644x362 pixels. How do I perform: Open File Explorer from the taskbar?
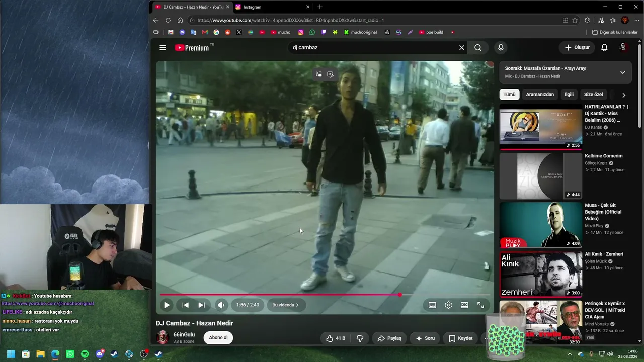point(40,354)
